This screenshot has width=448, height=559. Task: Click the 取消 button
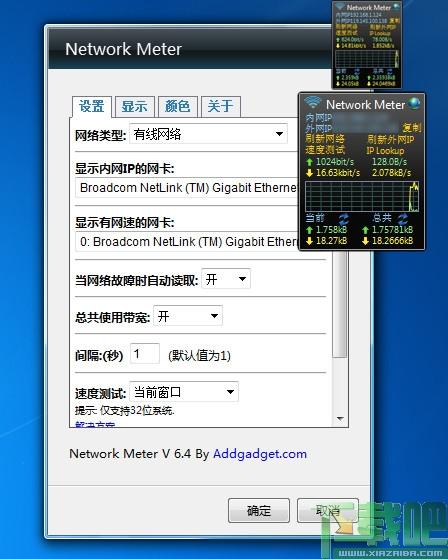328,511
